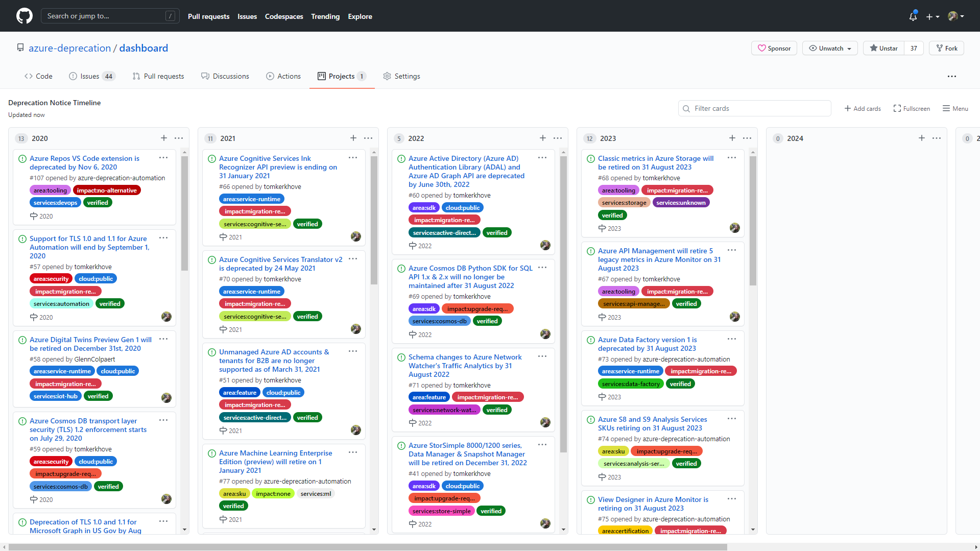The width and height of the screenshot is (980, 551).
Task: Click the Sponsor button
Action: click(774, 48)
